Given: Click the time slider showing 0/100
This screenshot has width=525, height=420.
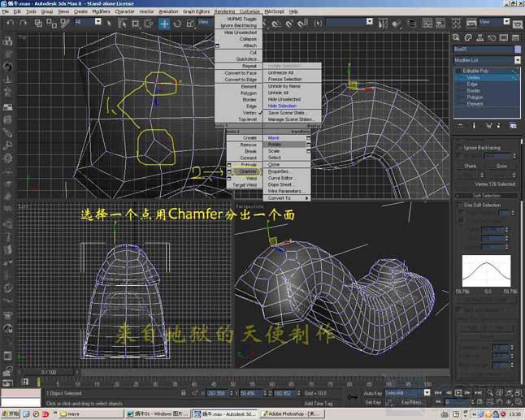Looking at the screenshot, I should click(x=49, y=372).
